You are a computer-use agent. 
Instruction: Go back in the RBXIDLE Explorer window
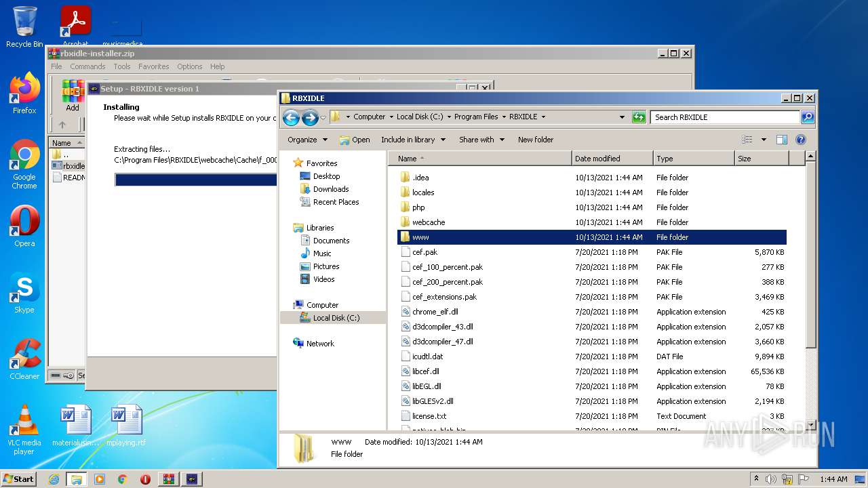[291, 117]
